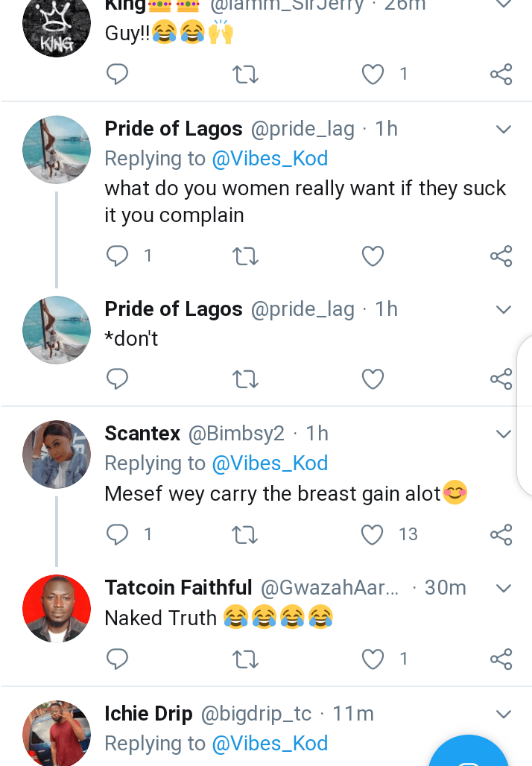Viewport: 532px width, 766px height.
Task: Share Scantex's tweet
Action: click(x=501, y=534)
